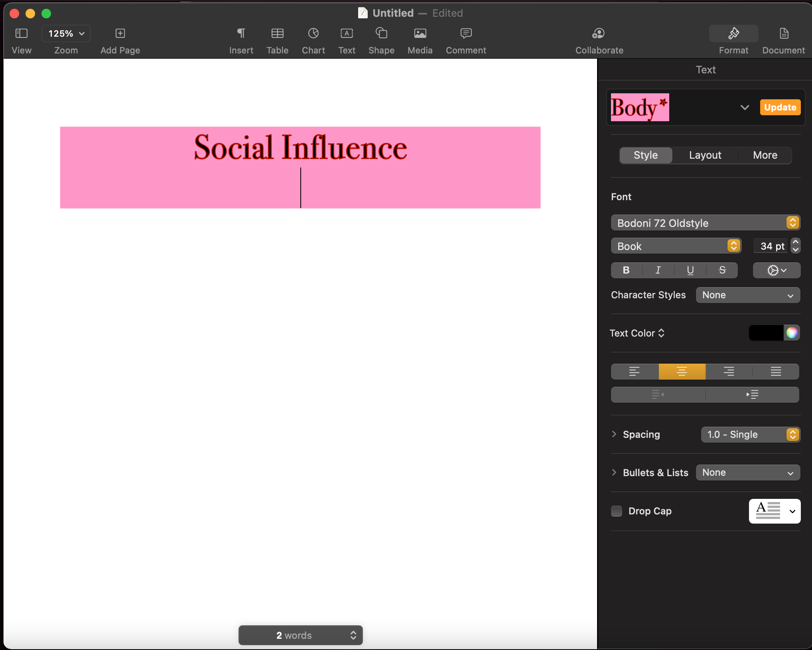Click the Comment toolbar icon
Screen dimensions: 812x650
pyautogui.click(x=465, y=33)
